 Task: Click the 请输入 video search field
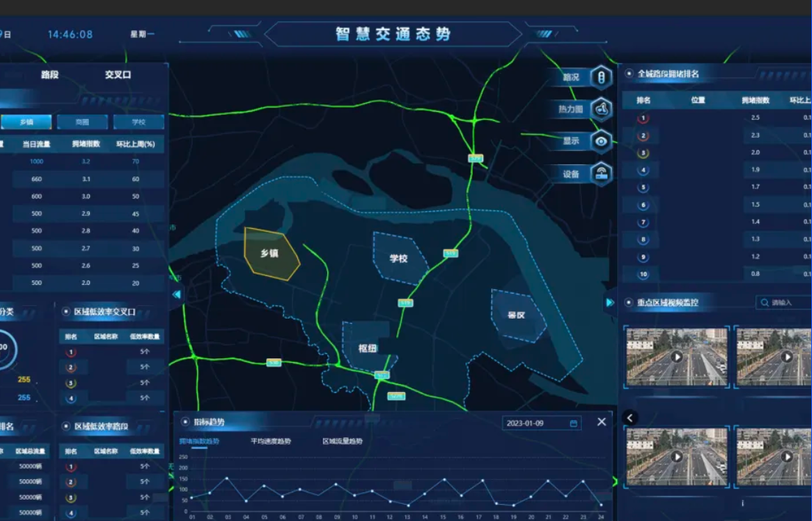(x=786, y=302)
